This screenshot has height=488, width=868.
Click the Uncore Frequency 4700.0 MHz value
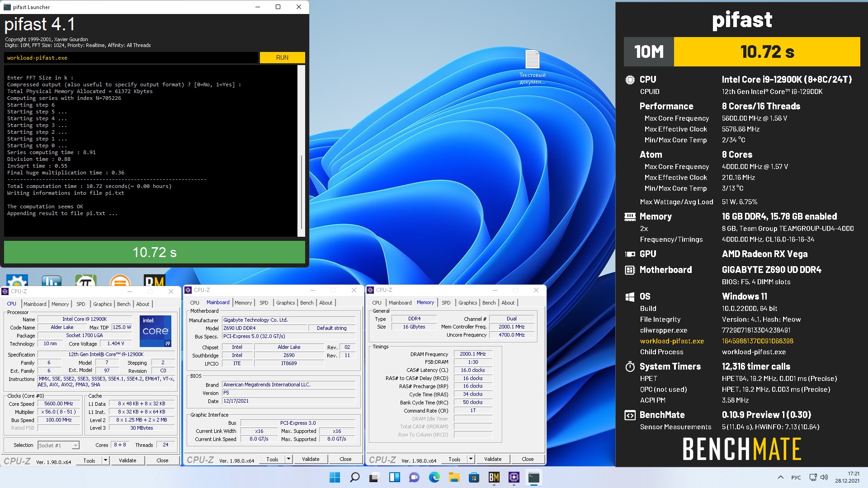click(511, 335)
